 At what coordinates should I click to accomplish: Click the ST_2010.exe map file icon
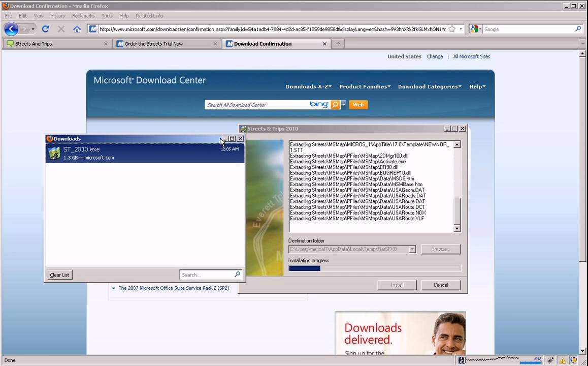tap(54, 153)
